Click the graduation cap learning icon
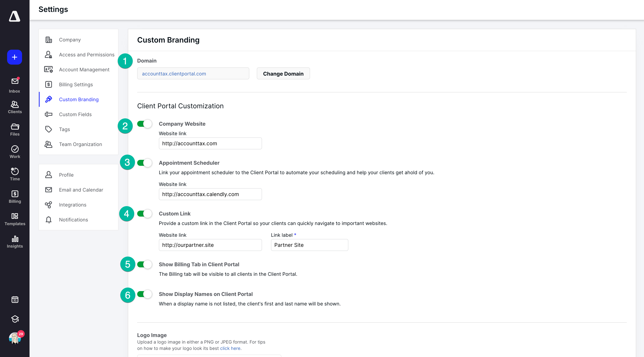This screenshot has height=357, width=644. (x=15, y=319)
